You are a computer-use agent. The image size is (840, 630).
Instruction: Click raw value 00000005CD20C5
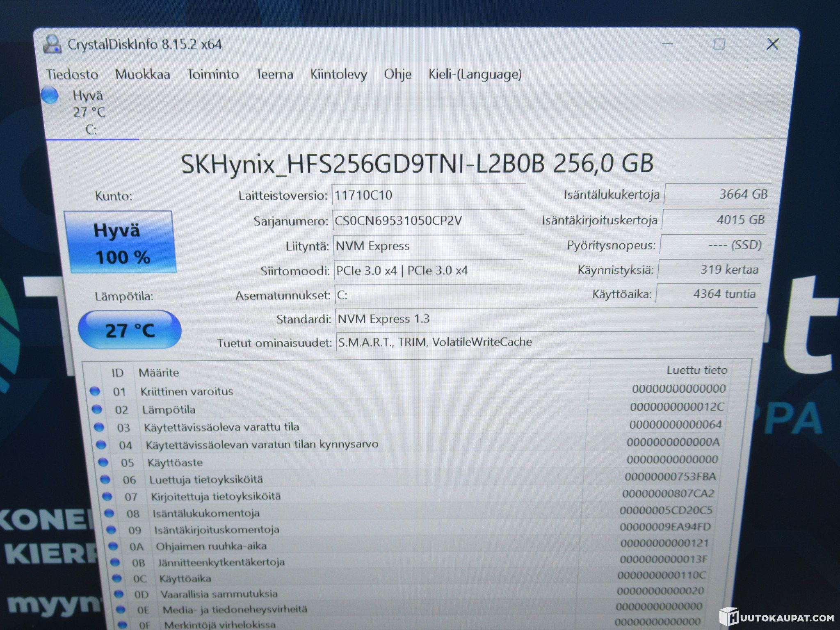[667, 510]
